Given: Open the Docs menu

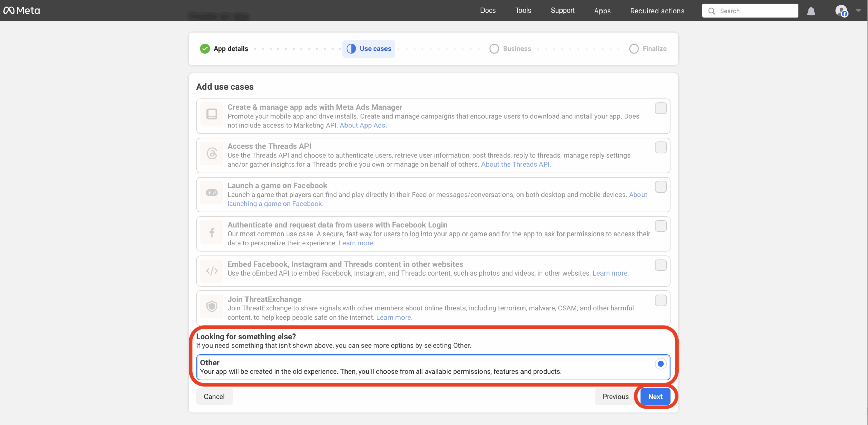Looking at the screenshot, I should pyautogui.click(x=488, y=11).
